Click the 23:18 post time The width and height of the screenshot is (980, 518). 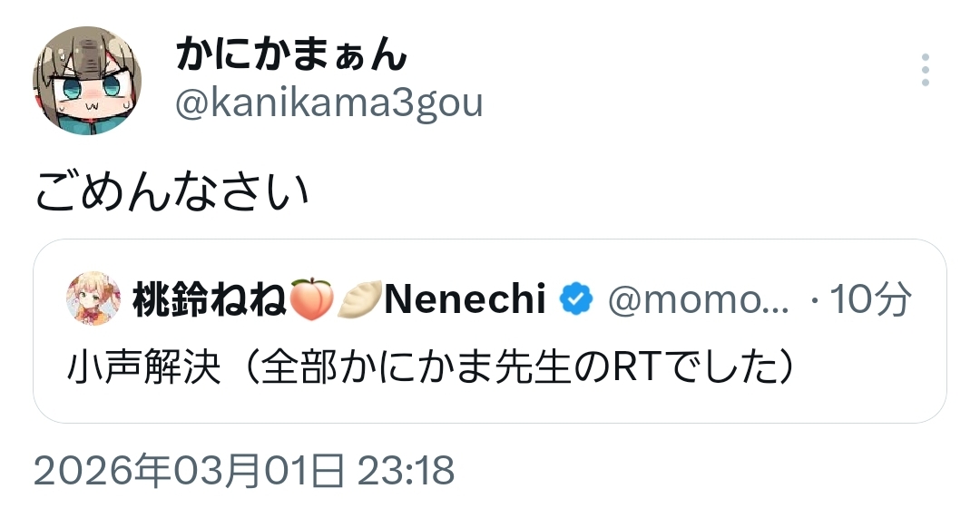tap(405, 471)
